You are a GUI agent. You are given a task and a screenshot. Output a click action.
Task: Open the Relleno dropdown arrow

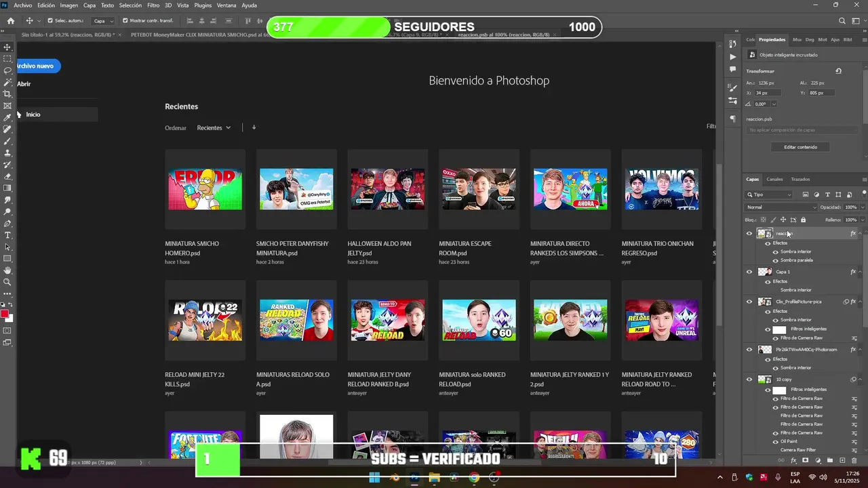click(863, 220)
